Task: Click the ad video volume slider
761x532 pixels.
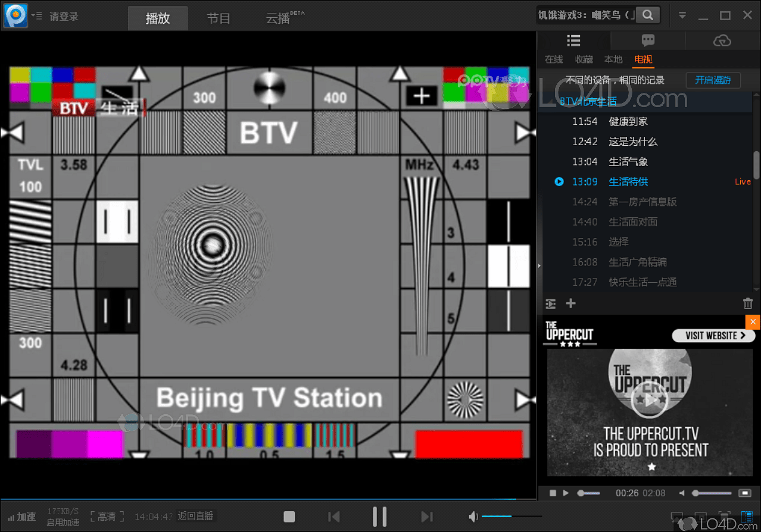Action: [712, 493]
